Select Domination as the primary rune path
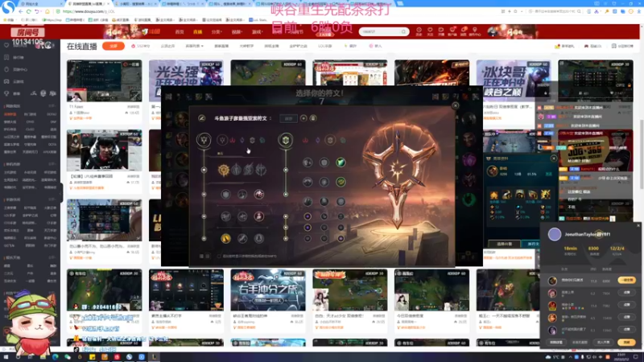This screenshot has width=644, height=362. tap(233, 140)
